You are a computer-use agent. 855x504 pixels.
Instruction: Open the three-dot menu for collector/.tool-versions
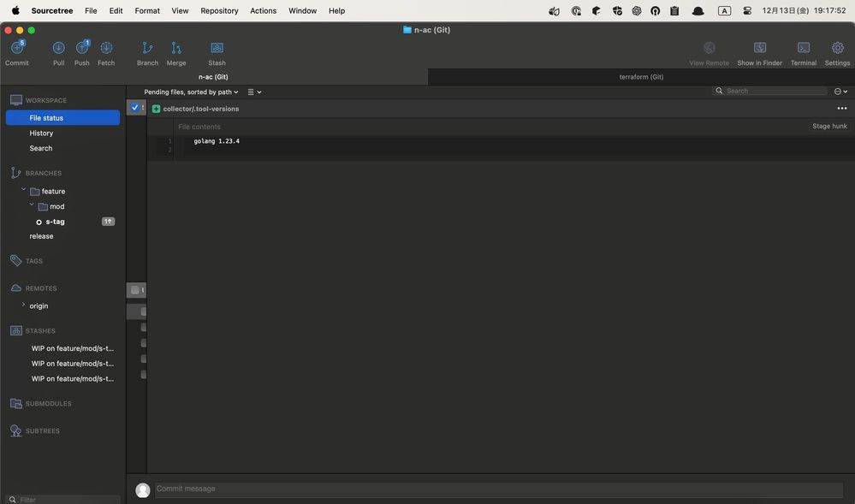point(842,109)
